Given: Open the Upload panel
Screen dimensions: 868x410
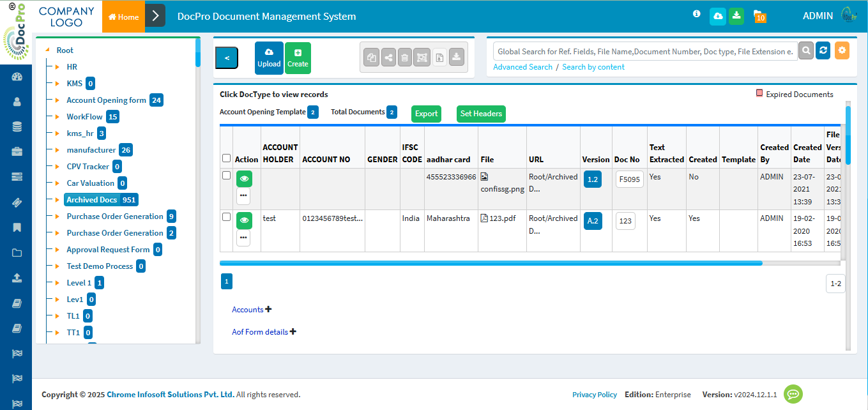Looking at the screenshot, I should (269, 57).
